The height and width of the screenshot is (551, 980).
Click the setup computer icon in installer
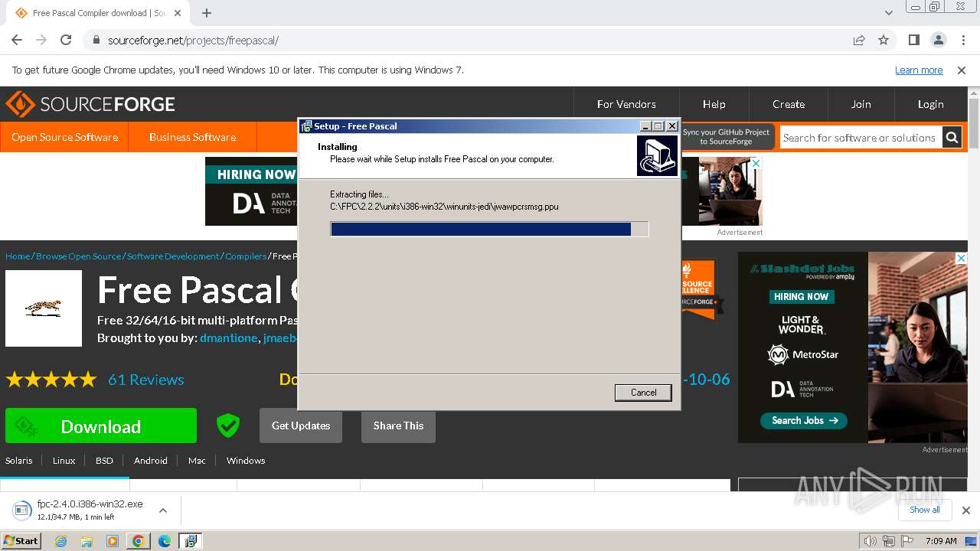tap(657, 156)
